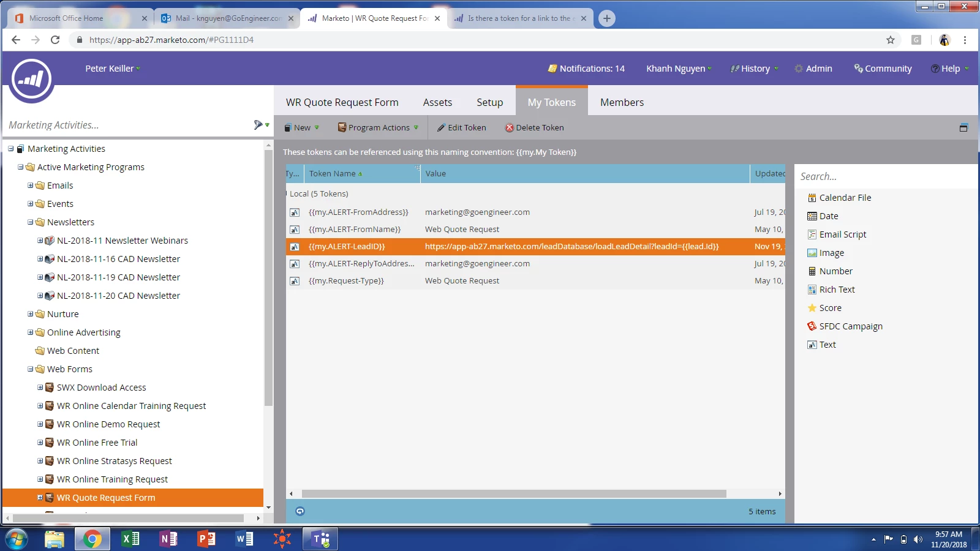The width and height of the screenshot is (980, 551).
Task: Open the Peter Keiller workspace dropdown
Action: click(113, 69)
